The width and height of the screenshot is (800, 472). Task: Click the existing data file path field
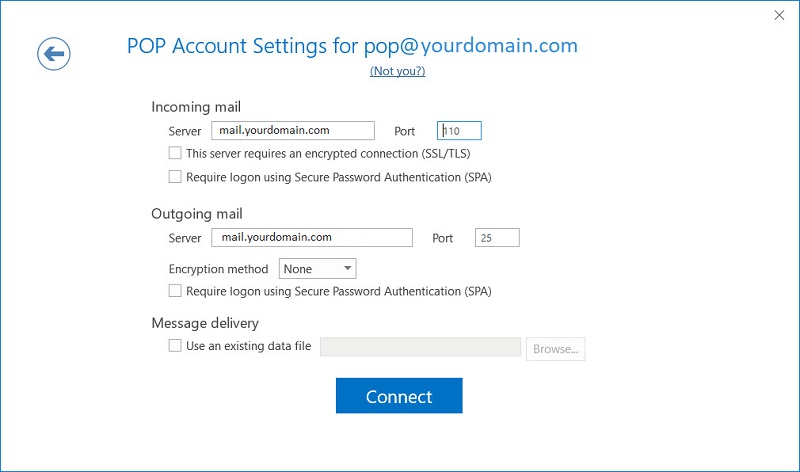click(420, 347)
